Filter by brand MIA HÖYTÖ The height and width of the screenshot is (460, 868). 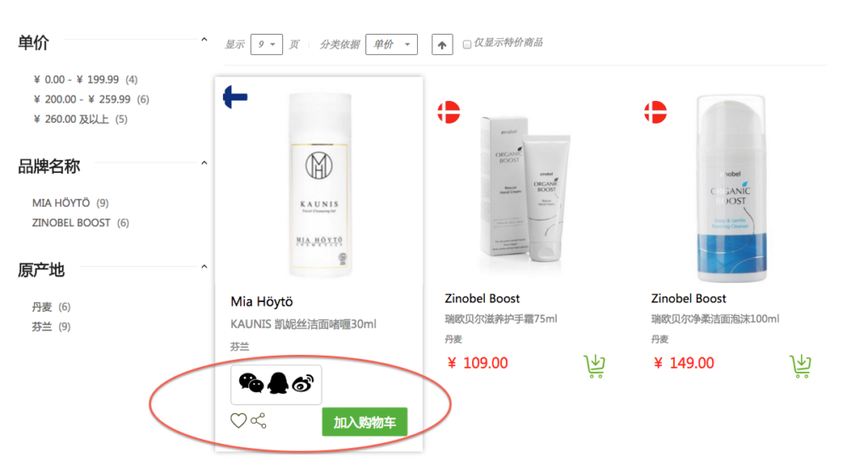(60, 203)
